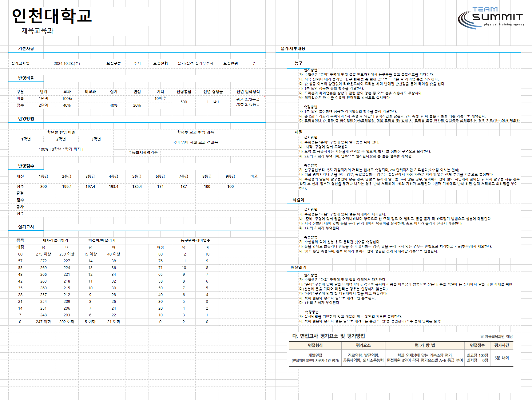Screen dimensions: 532x400
Task: Select the 체육교육과 subtitle cell
Action: (37, 30)
